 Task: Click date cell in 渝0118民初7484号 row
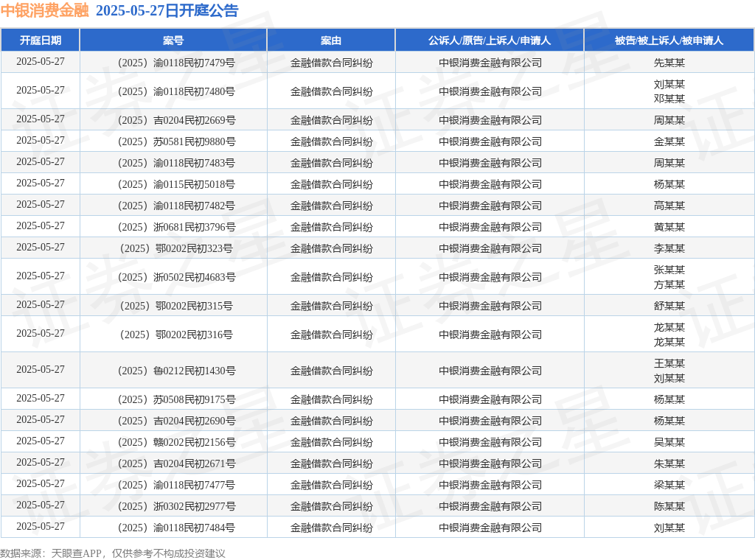pyautogui.click(x=41, y=526)
